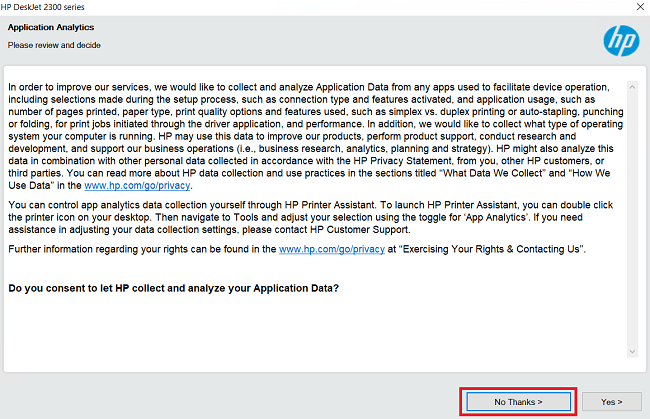Viewport: 650px width, 419px height.
Task: Click the 'Application Analytics' heading
Action: (x=51, y=27)
